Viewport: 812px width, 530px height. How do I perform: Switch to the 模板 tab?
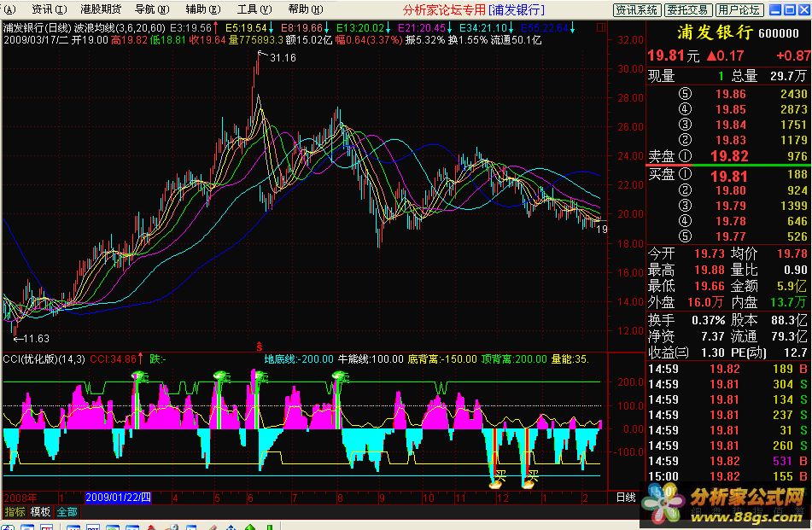click(40, 512)
